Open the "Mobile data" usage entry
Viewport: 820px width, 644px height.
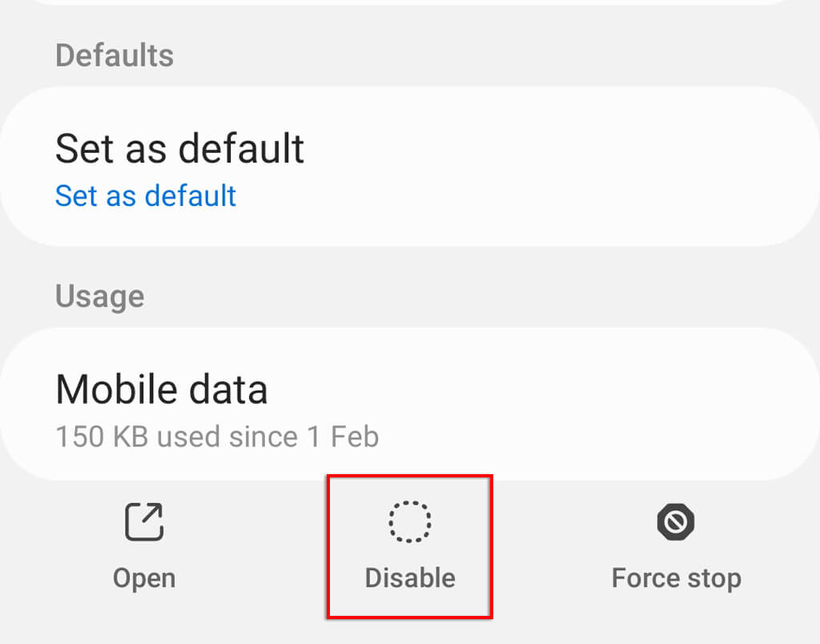coord(410,404)
